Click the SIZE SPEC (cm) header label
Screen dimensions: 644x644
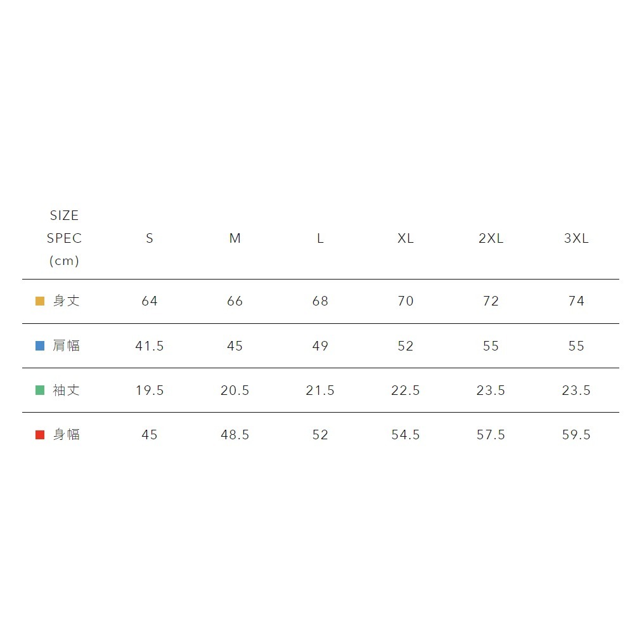pos(65,238)
